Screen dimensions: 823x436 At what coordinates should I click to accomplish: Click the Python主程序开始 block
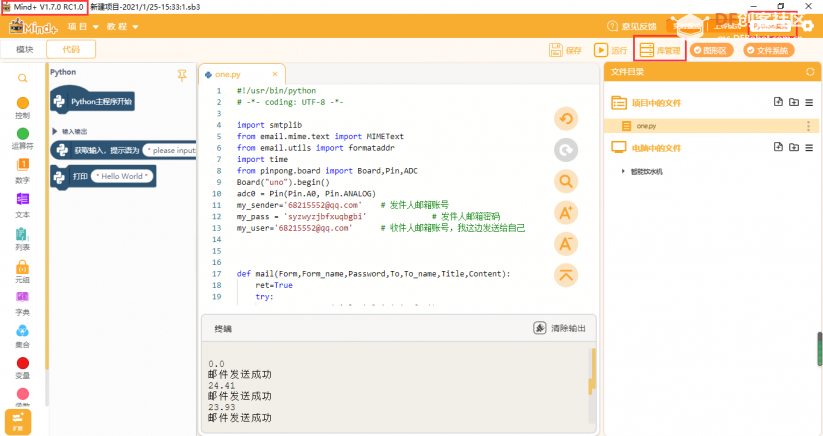(92, 101)
